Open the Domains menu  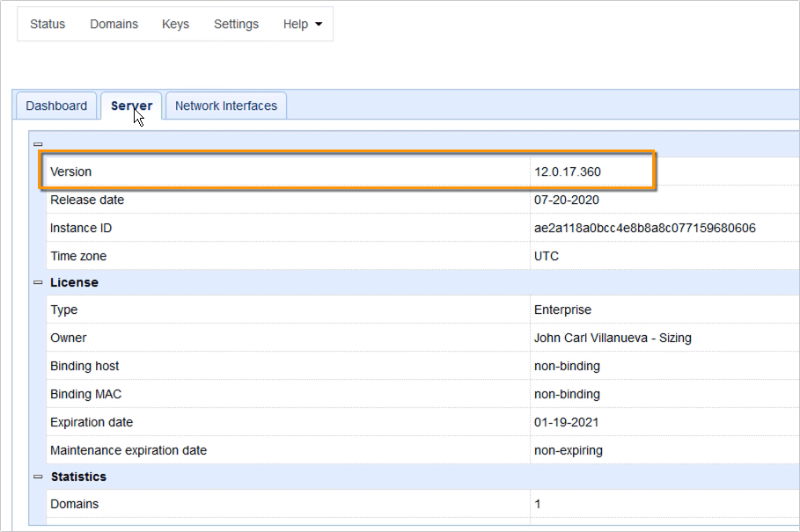coord(113,24)
